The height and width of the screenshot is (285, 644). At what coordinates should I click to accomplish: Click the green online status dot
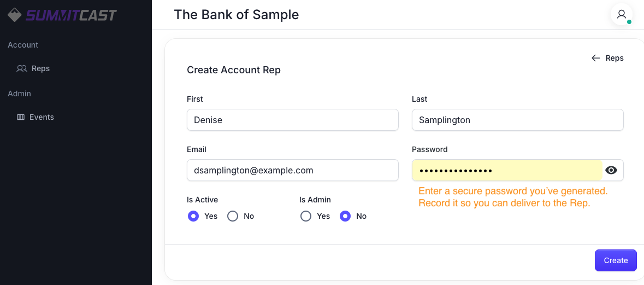[x=629, y=22]
